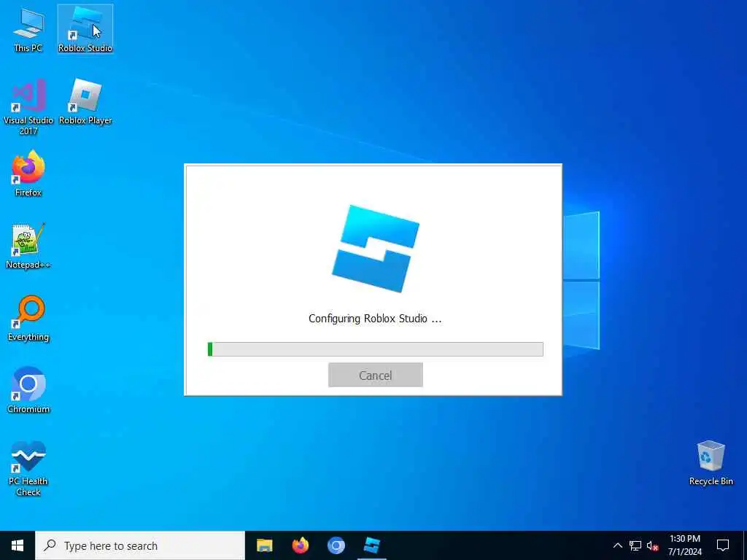Select the Visual Studio 2017 desktop shortcut
Viewport: 747px width, 560px height.
28,106
